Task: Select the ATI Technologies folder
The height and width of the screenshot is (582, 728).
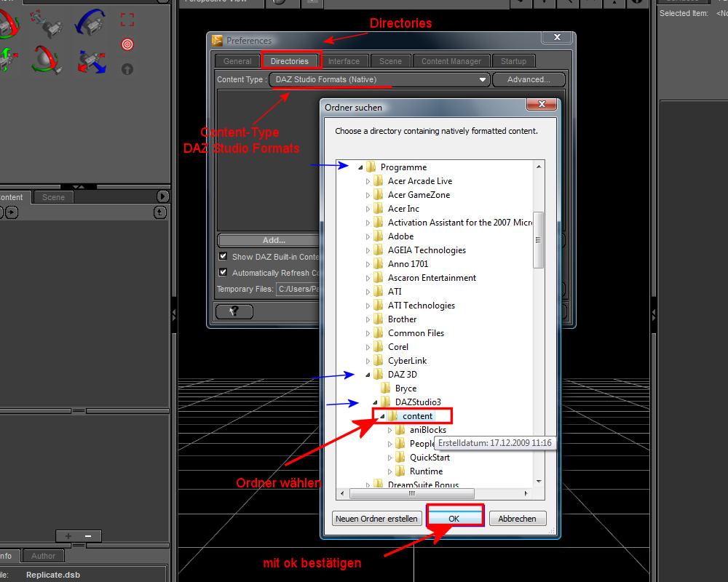Action: click(422, 306)
